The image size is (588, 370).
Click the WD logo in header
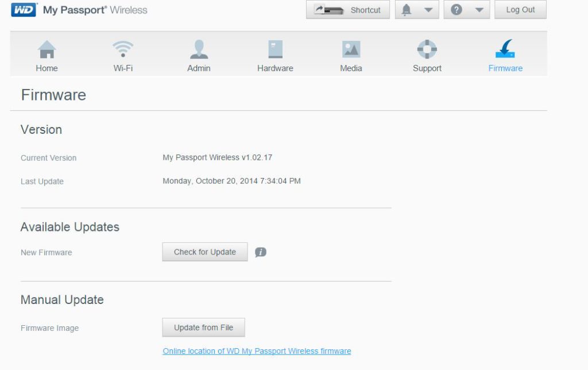click(x=24, y=10)
